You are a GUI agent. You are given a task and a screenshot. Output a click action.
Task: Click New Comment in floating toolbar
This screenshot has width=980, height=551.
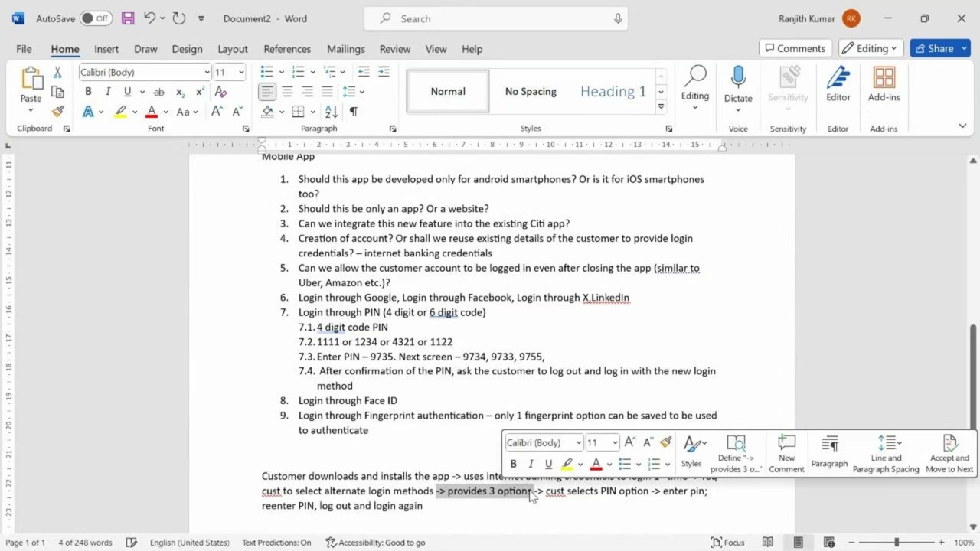(786, 454)
